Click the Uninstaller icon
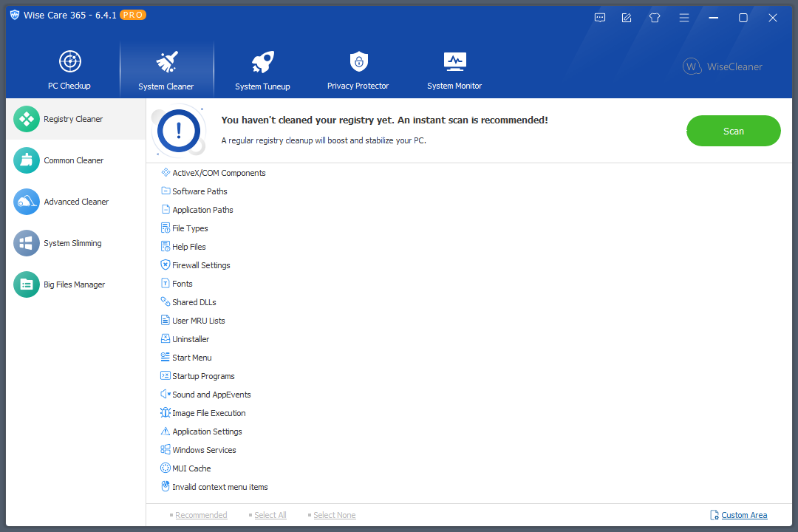This screenshot has height=532, width=798. [x=166, y=338]
